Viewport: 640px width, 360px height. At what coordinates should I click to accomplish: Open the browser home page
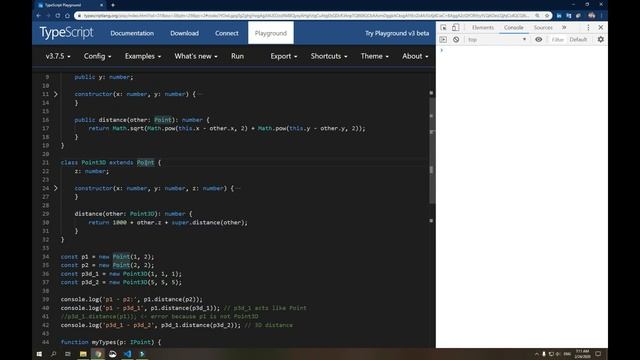pyautogui.click(x=67, y=16)
